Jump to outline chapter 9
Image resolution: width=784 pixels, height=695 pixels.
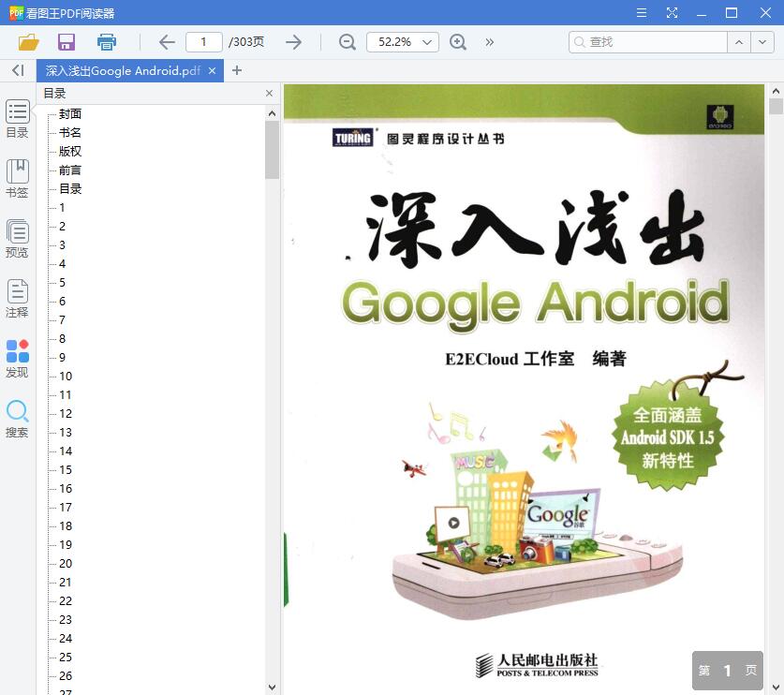[x=62, y=358]
